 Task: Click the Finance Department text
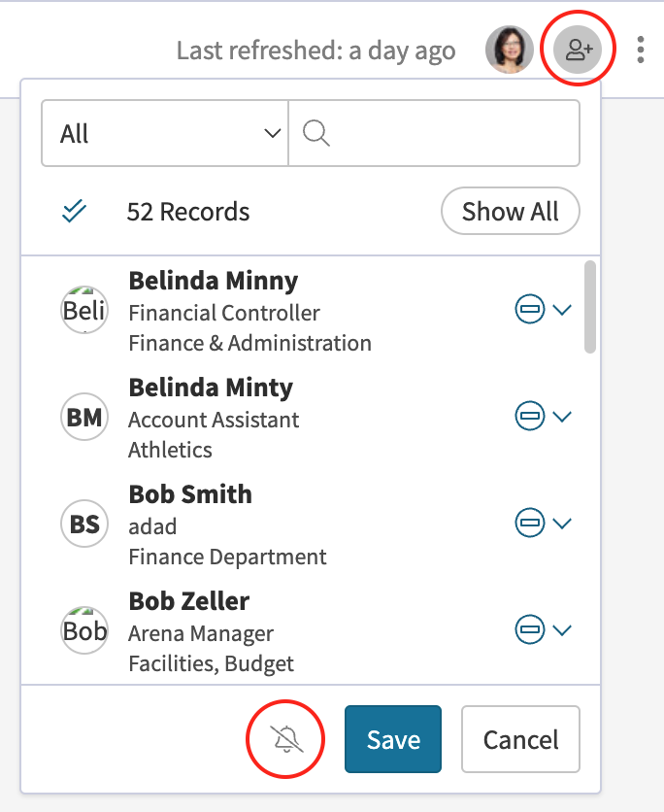tap(227, 558)
